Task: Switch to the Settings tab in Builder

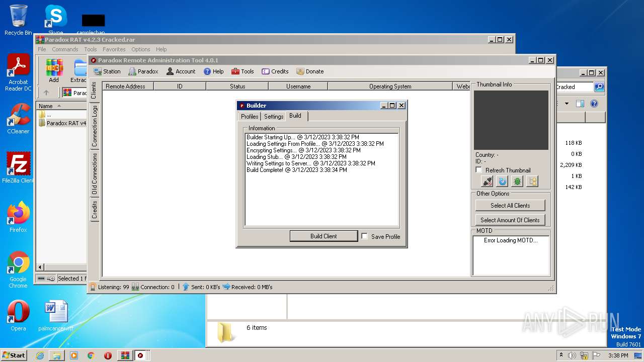Action: click(x=274, y=117)
